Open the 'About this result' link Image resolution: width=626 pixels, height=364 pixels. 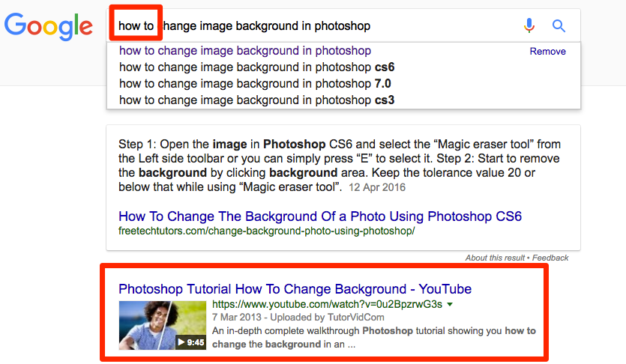click(495, 258)
